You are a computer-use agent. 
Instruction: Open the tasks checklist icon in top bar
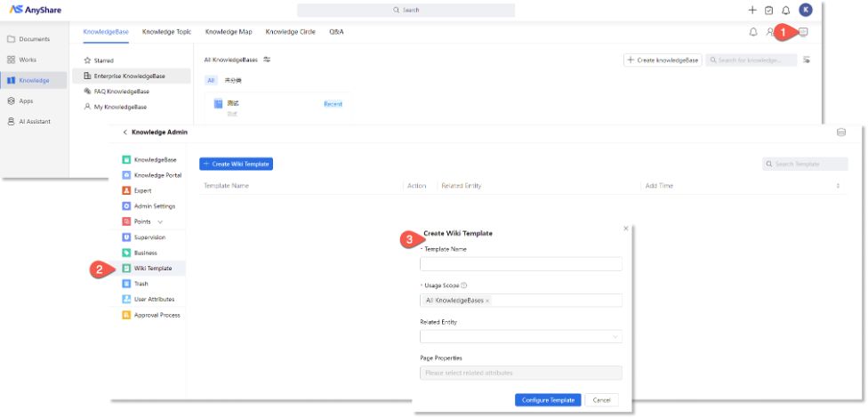tap(769, 10)
